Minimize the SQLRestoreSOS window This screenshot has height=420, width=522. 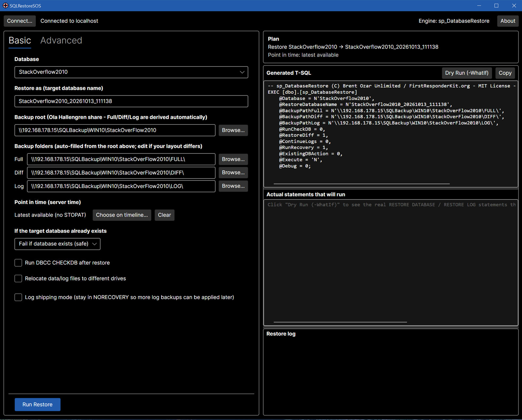coord(479,6)
